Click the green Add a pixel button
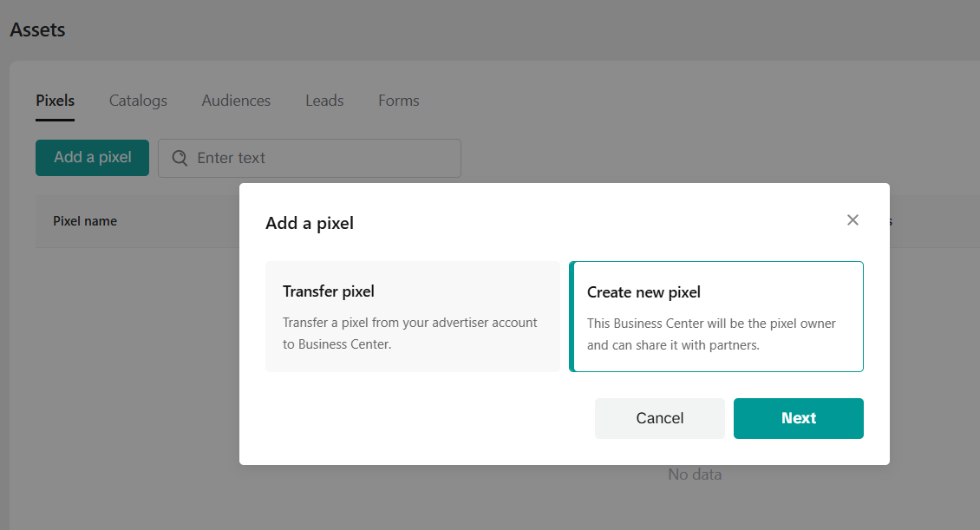Image resolution: width=980 pixels, height=530 pixels. pos(92,158)
